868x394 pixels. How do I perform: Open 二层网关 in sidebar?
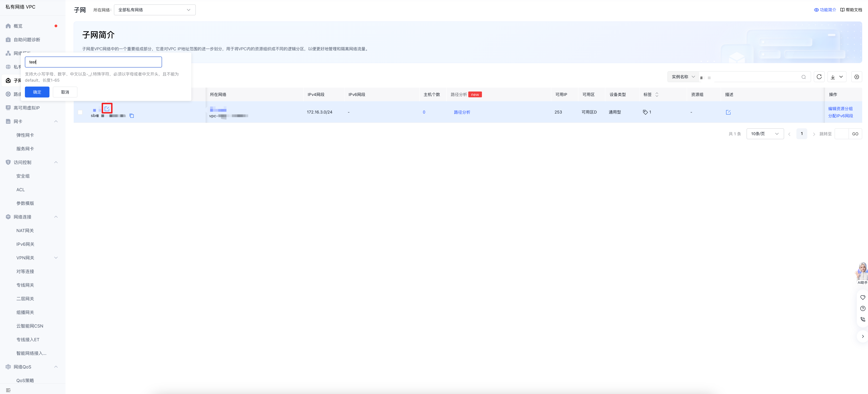pyautogui.click(x=25, y=299)
